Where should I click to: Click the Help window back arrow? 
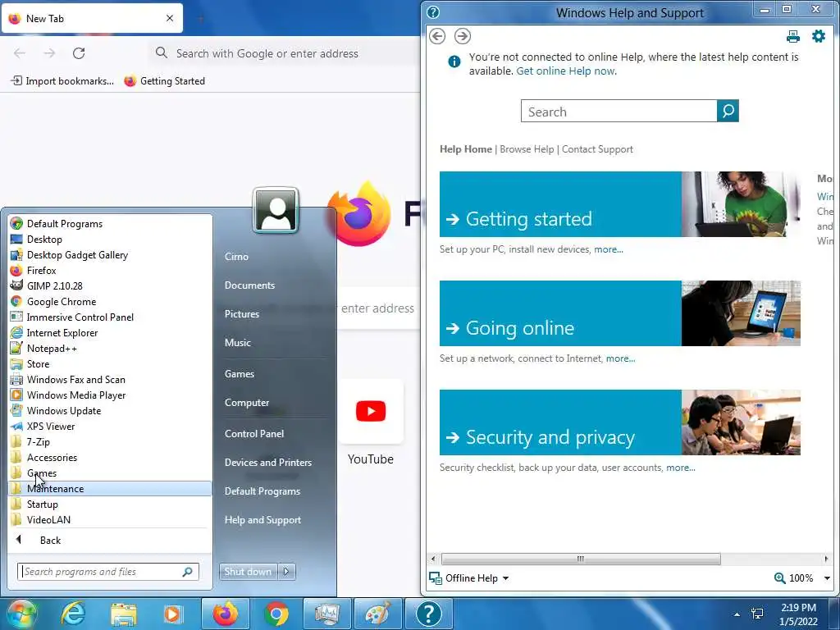pos(437,36)
